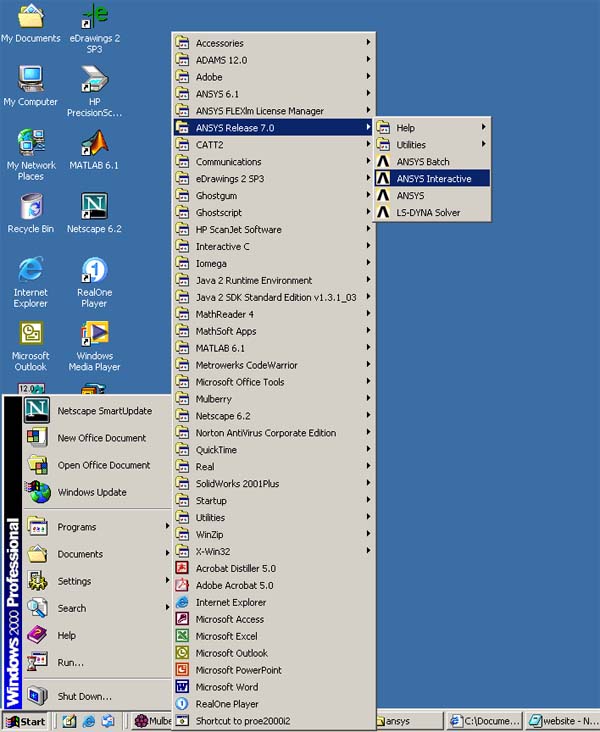Click the ANSYS entry below ANSYS Interactive

[x=432, y=196]
